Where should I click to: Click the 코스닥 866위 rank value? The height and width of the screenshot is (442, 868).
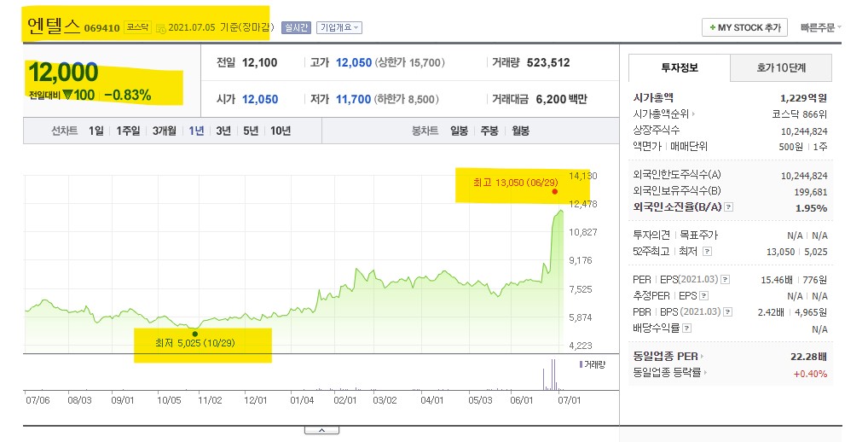[799, 114]
